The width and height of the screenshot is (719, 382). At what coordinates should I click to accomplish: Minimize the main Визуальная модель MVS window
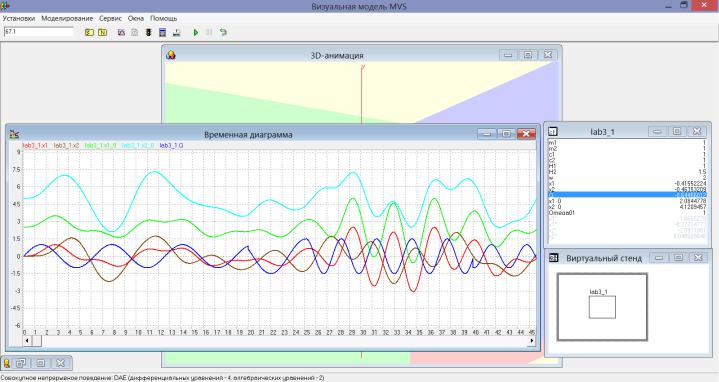click(669, 6)
